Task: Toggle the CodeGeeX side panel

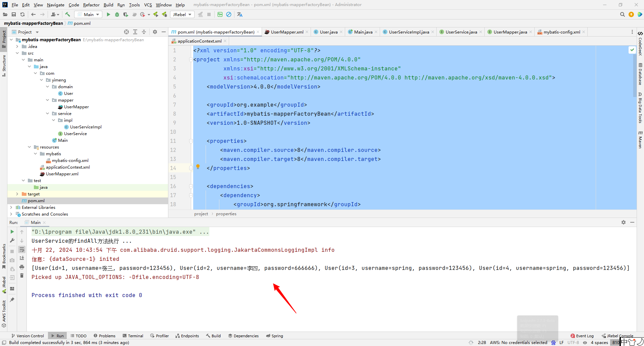Action: pos(640,44)
